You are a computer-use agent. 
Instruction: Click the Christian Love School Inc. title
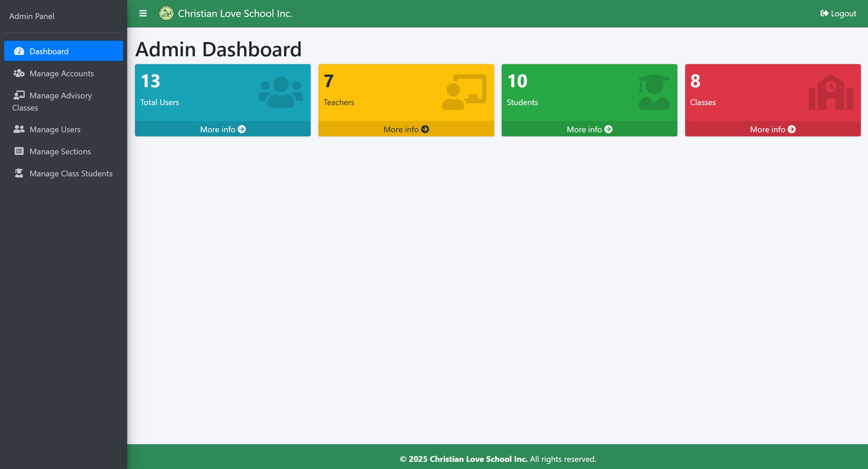tap(235, 14)
